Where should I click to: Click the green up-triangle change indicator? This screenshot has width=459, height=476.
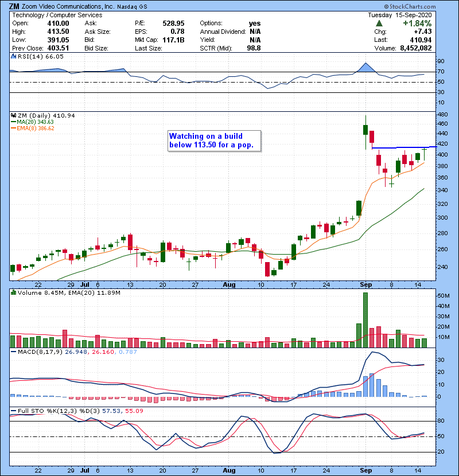point(379,24)
